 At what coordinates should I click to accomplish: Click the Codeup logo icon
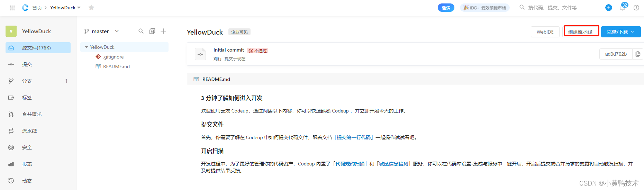25,8
